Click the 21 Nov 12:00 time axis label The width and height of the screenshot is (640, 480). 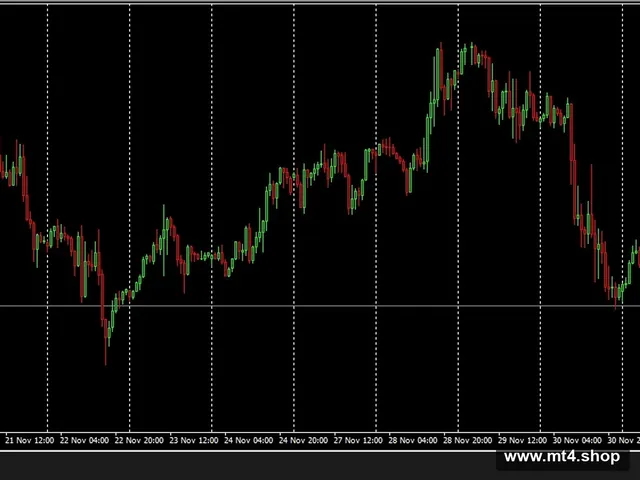click(29, 440)
